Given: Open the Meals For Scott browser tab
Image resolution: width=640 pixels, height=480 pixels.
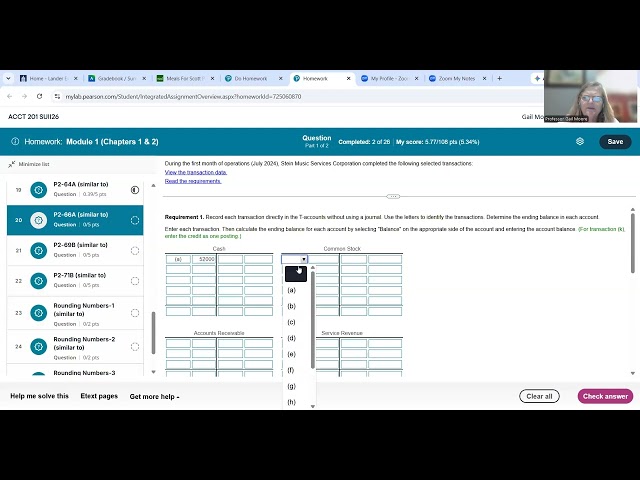Looking at the screenshot, I should click(x=184, y=78).
